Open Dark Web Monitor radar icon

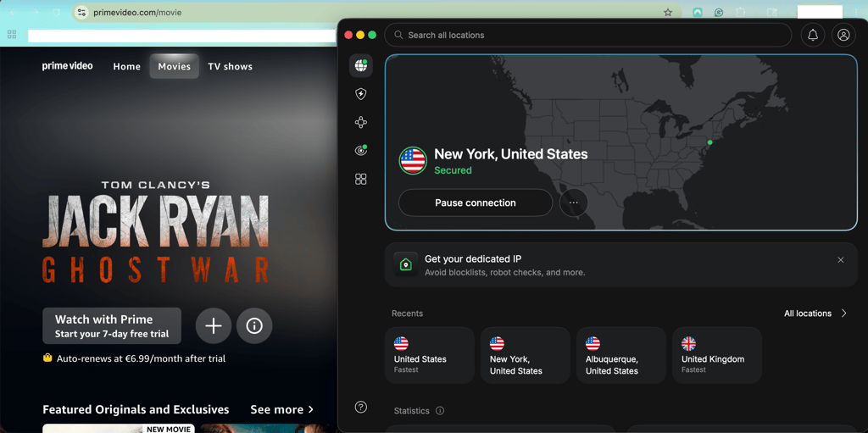(x=361, y=150)
